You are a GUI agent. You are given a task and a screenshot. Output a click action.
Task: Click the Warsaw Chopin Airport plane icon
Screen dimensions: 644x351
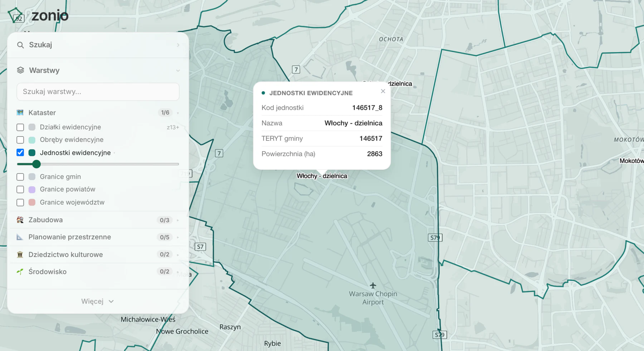point(373,285)
